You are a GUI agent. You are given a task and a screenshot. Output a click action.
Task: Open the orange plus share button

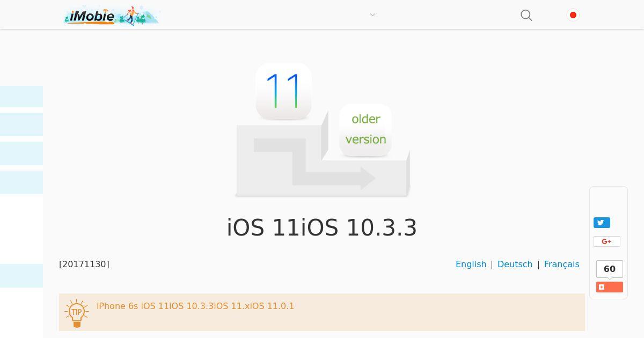click(610, 287)
